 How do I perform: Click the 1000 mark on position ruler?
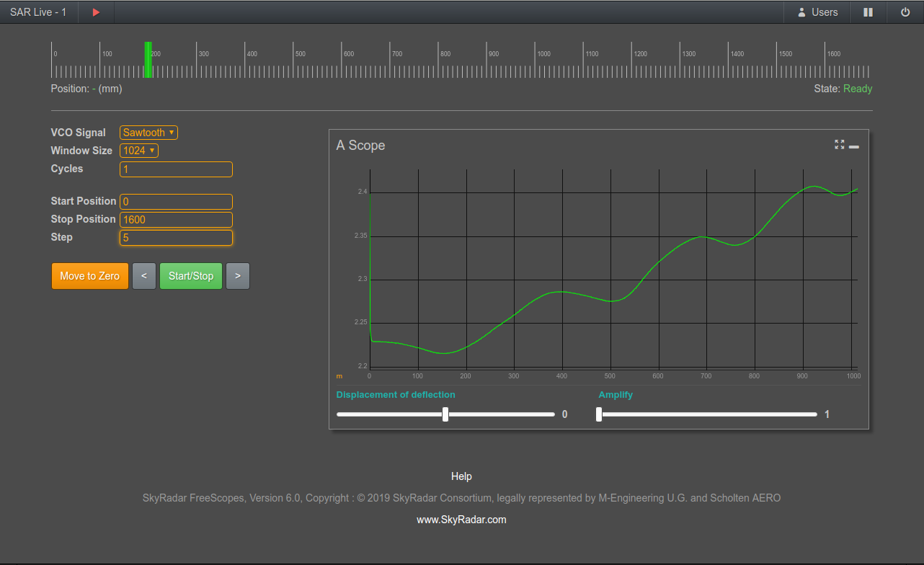point(544,54)
